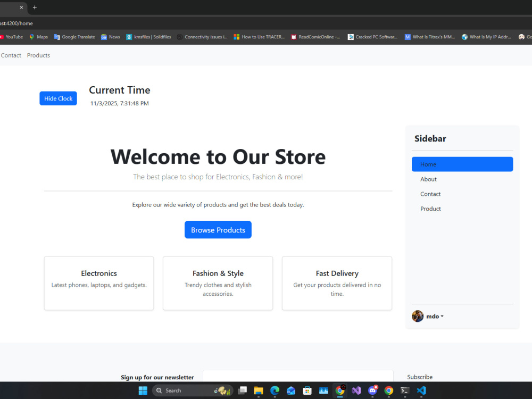Open Visual Studio Code from the taskbar
532x399 pixels.
point(421,390)
